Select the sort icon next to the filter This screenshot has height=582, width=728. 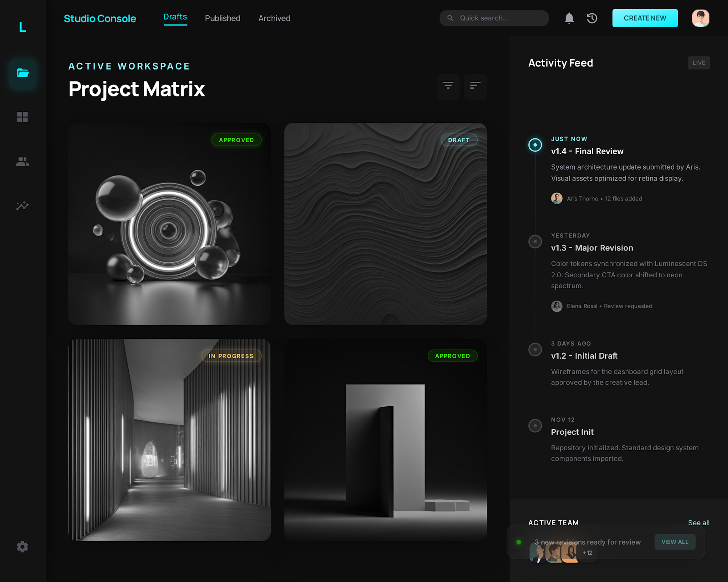[x=475, y=86]
